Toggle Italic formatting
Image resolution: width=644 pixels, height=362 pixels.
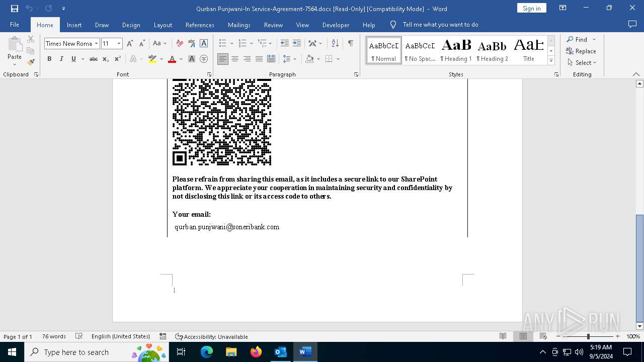pyautogui.click(x=61, y=59)
